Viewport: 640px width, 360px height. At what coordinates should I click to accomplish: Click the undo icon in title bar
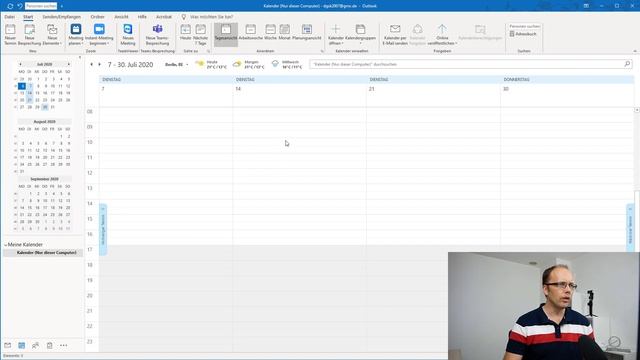pyautogui.click(x=19, y=6)
